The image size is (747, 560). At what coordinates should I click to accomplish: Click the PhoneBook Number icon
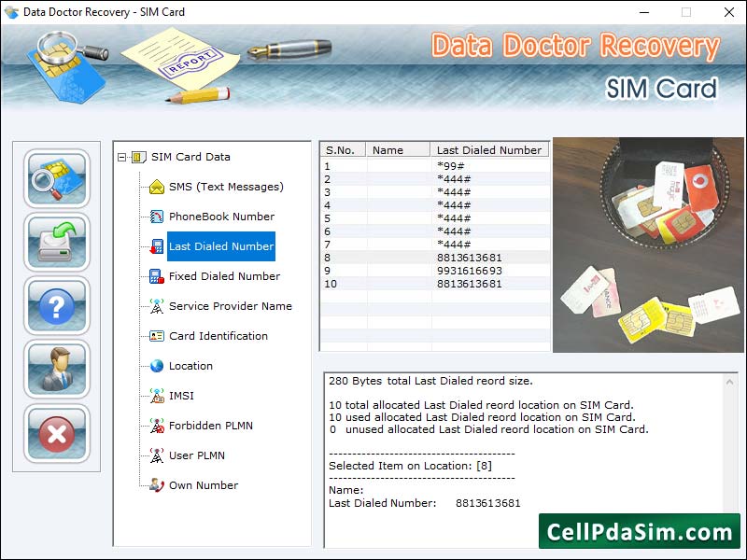(157, 217)
